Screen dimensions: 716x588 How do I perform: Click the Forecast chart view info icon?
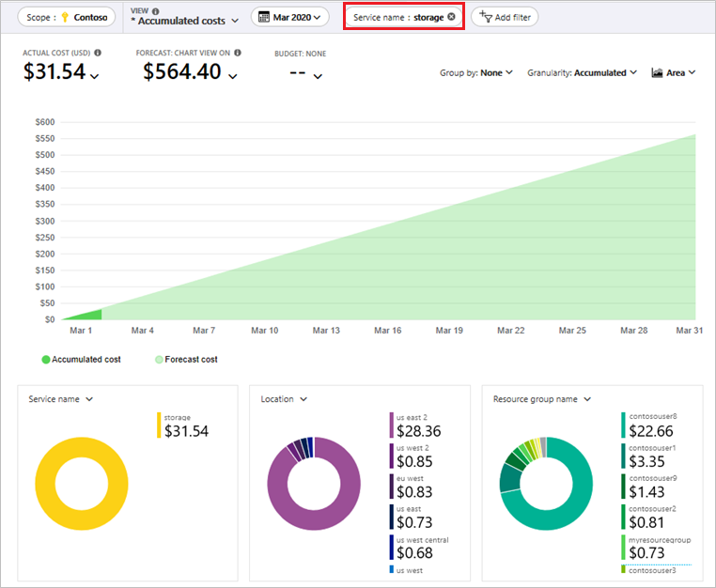pyautogui.click(x=238, y=54)
